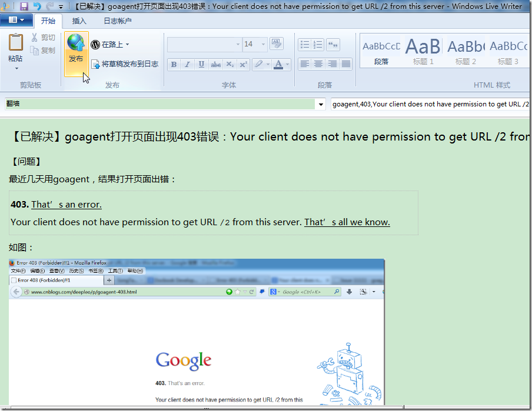Open the highlight color dropdown arrow
532x411 pixels.
point(268,64)
